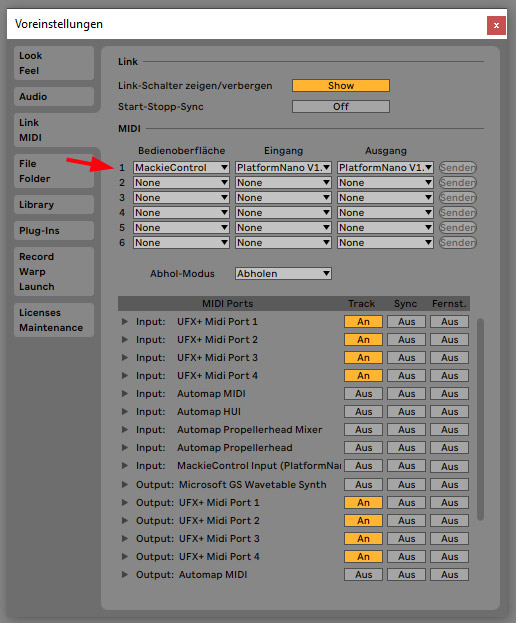516x624 pixels.
Task: Expand Output UFX+ Midi Port 1 entry
Action: 125,503
